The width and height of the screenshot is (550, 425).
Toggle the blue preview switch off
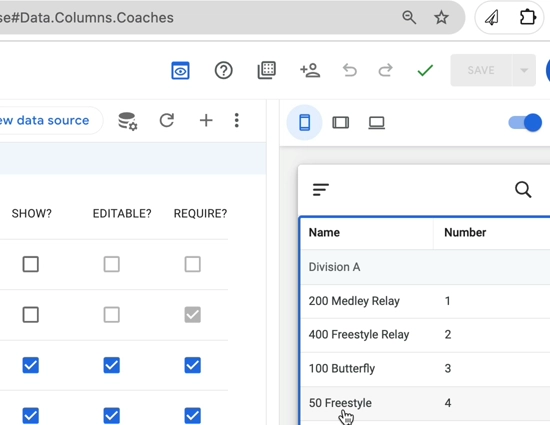[525, 123]
